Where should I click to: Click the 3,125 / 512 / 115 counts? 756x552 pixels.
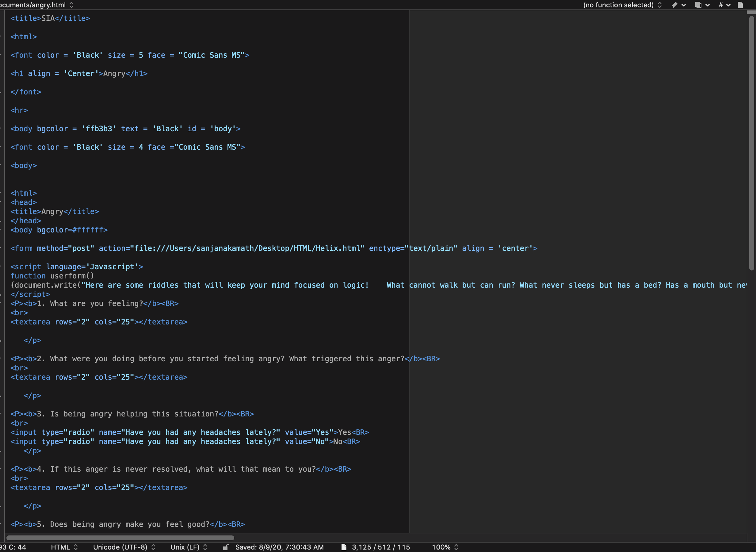point(381,547)
